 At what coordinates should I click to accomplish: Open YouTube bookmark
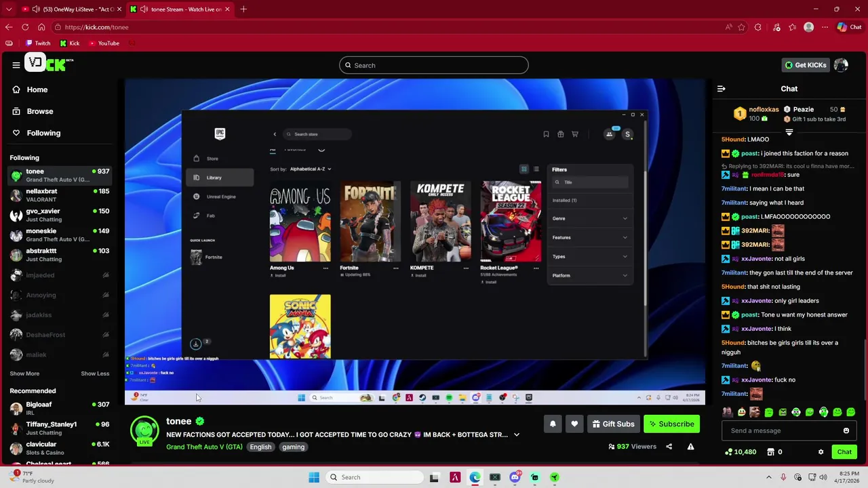pos(104,43)
